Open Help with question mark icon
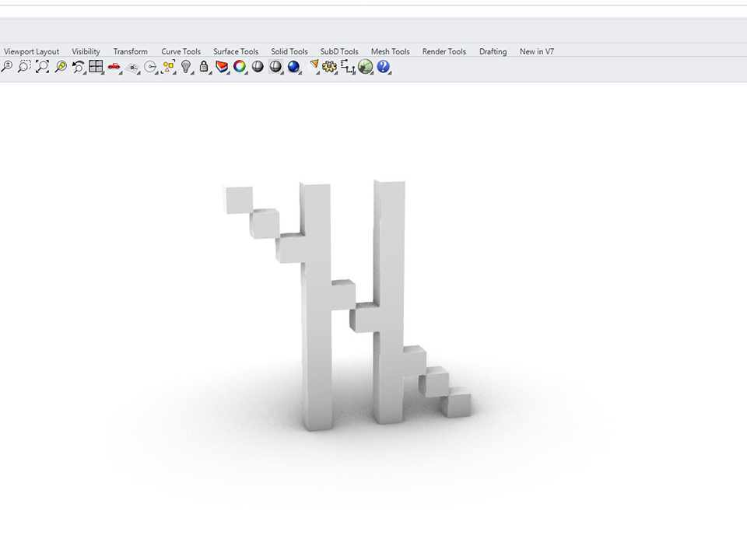 pyautogui.click(x=383, y=67)
